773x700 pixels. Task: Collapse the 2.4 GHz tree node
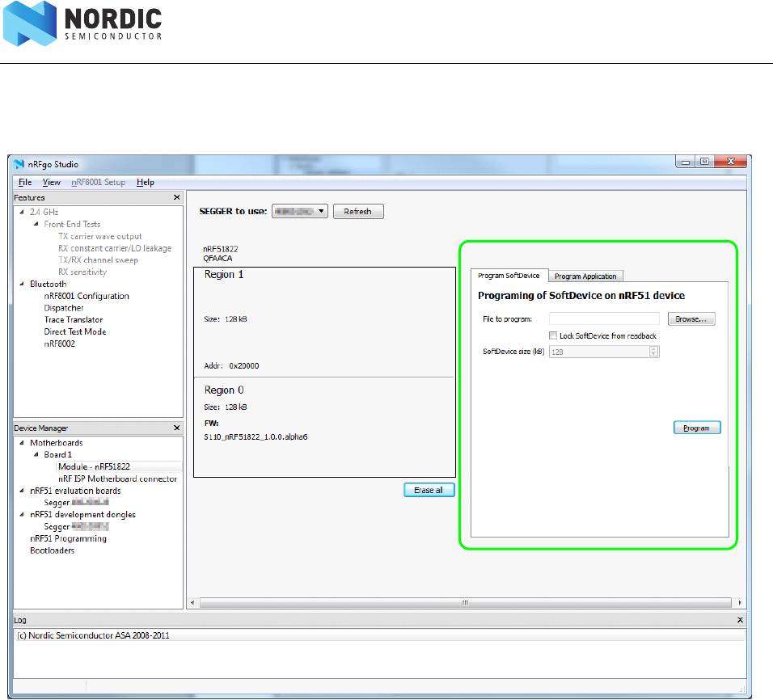click(x=22, y=212)
